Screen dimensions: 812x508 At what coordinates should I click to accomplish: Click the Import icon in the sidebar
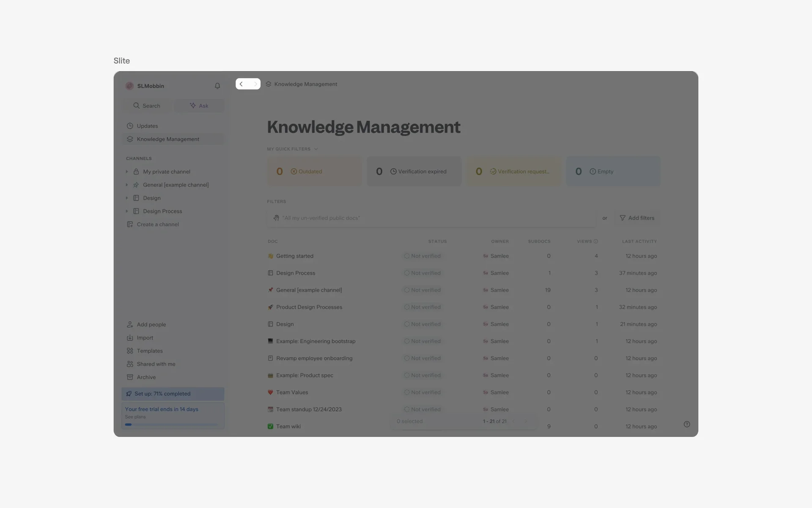pos(129,337)
